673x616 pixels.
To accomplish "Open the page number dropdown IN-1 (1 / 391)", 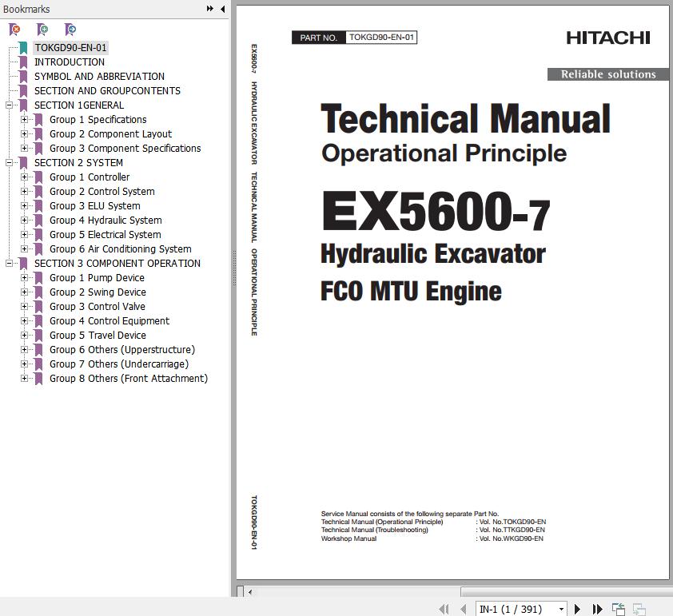I will pos(561,609).
